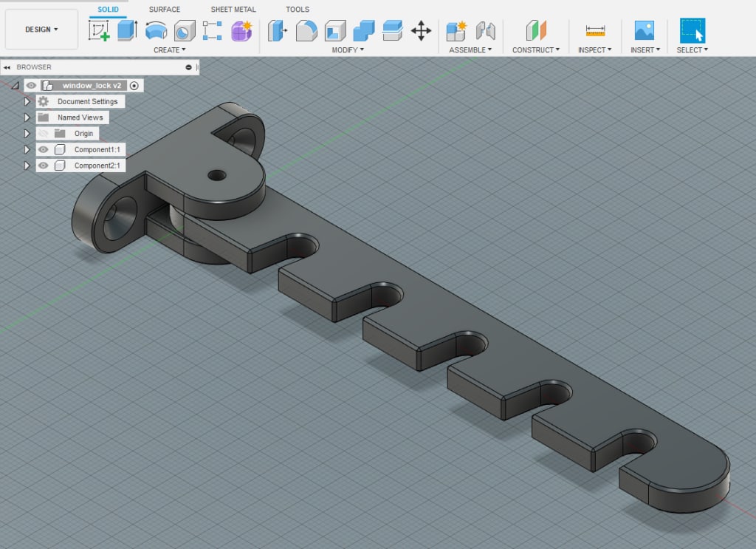Click the Hole tool icon
Viewport: 756px width, 549px height.
tap(184, 31)
